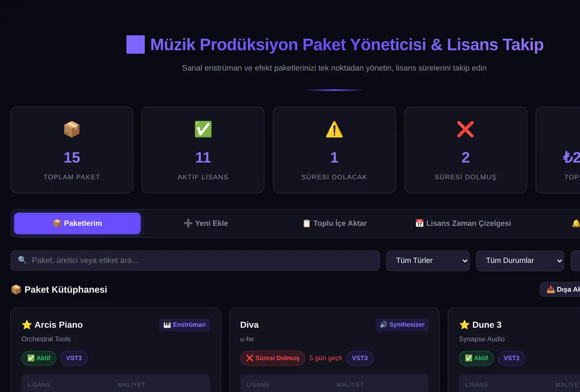Click the Süresi Dolmuş badge on Diva
Viewport: 580px width, 392px height.
click(x=273, y=358)
